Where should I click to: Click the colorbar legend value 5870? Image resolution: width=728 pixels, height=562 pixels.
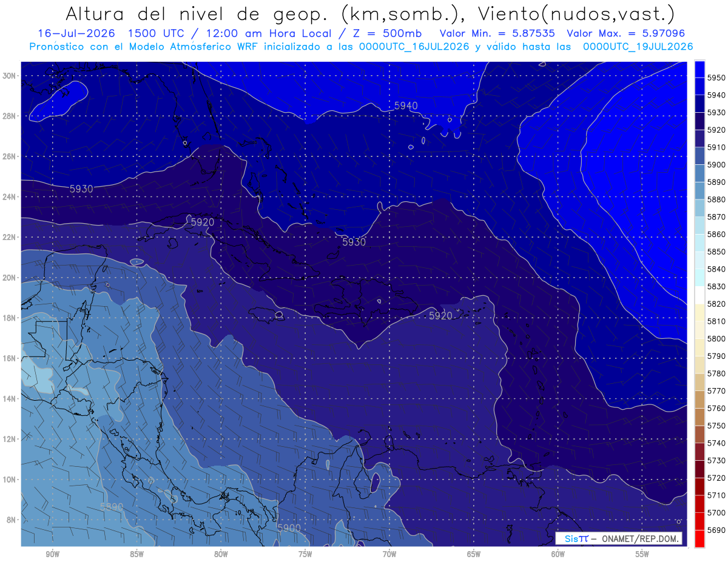tap(717, 217)
